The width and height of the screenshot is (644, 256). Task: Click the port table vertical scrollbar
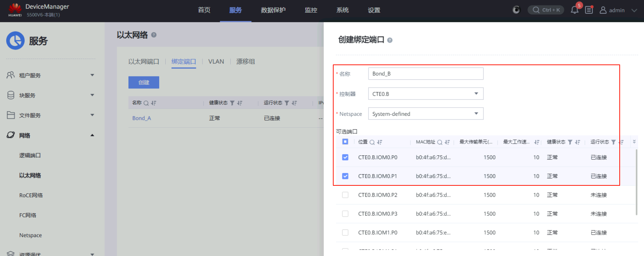[636, 181]
